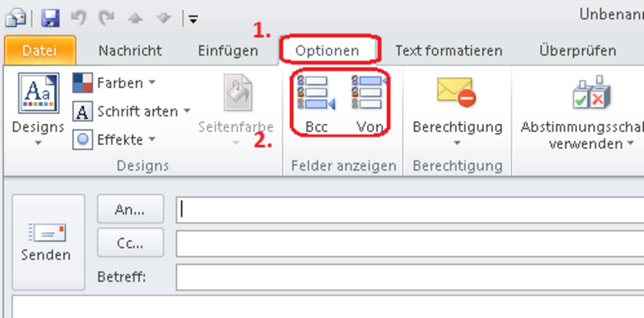The width and height of the screenshot is (644, 318).
Task: Open the Datei file tab
Action: [39, 51]
